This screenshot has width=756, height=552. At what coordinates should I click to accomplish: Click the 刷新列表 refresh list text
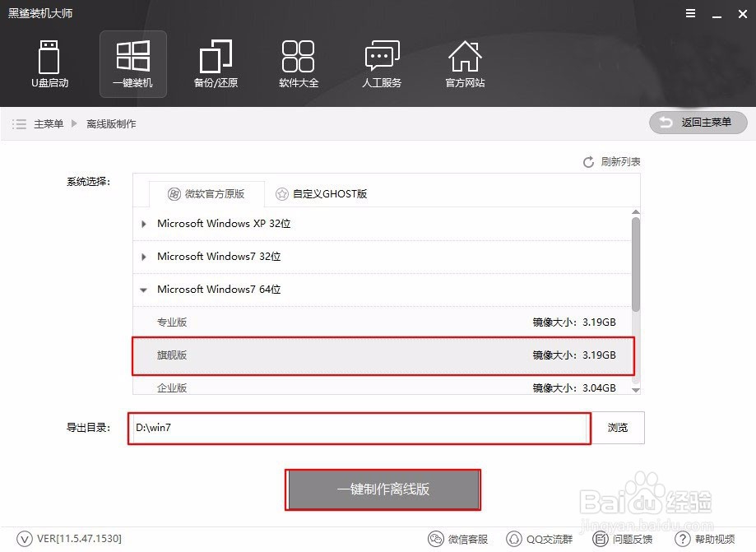[620, 161]
